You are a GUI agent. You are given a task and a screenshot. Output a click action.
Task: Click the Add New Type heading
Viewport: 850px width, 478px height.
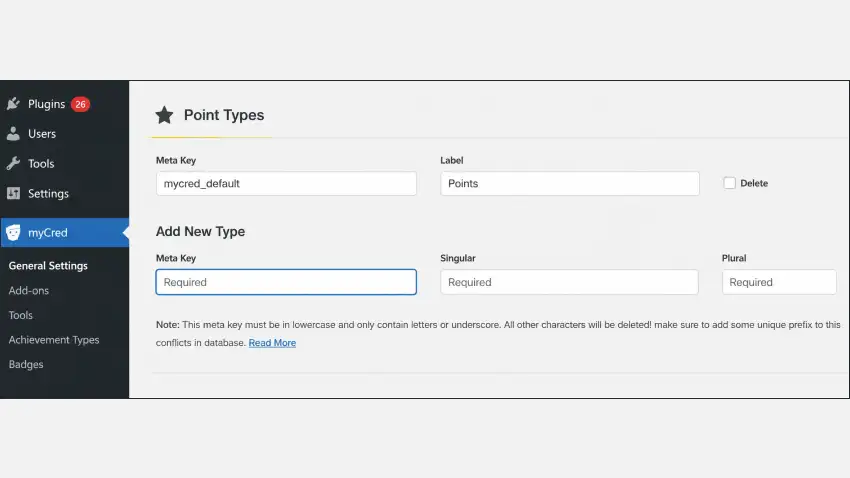201,231
